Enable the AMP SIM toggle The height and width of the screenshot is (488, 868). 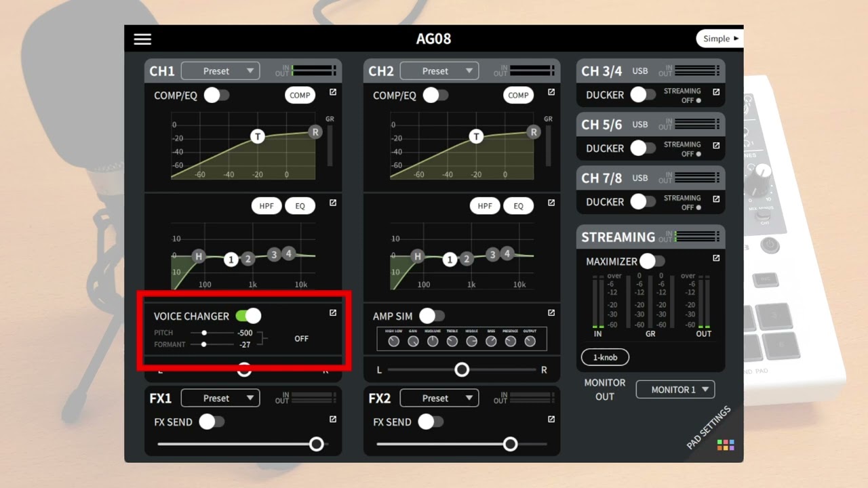click(432, 316)
